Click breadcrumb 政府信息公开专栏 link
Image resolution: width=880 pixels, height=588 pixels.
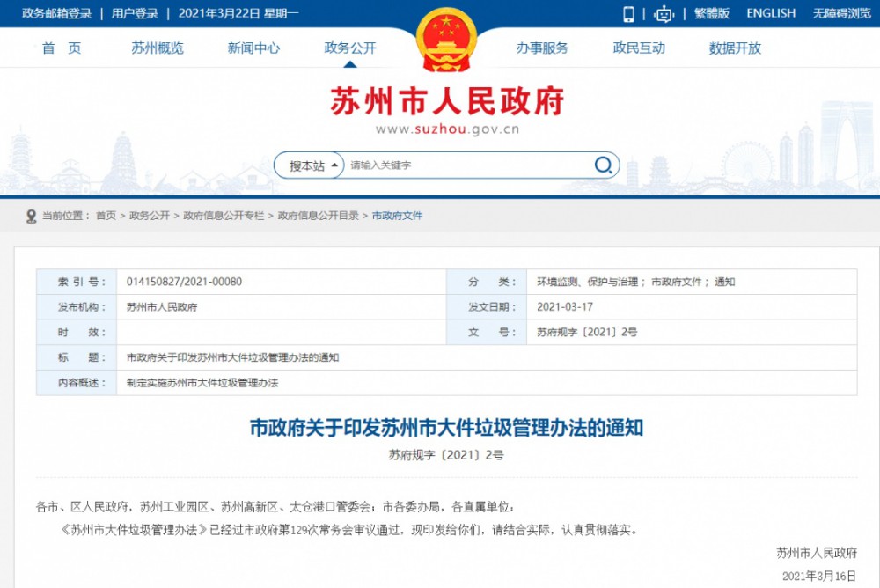point(224,216)
